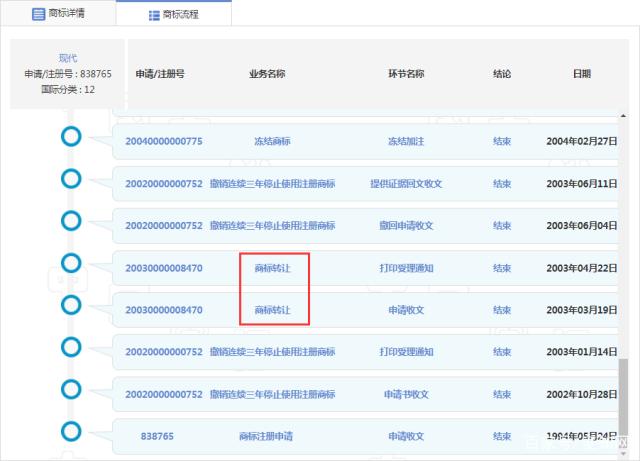Select timeline circle for 商标注册申请 entry
Screen dimensions: 640x461
71,431
